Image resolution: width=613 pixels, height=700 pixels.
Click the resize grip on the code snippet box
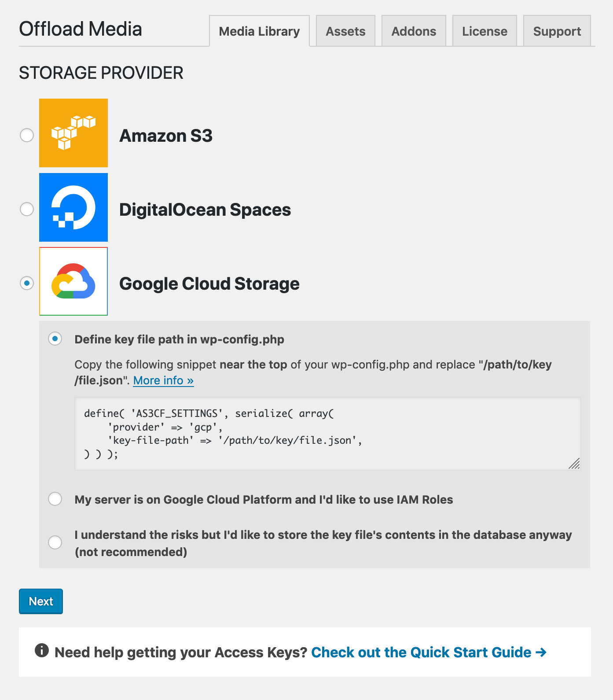pyautogui.click(x=574, y=464)
